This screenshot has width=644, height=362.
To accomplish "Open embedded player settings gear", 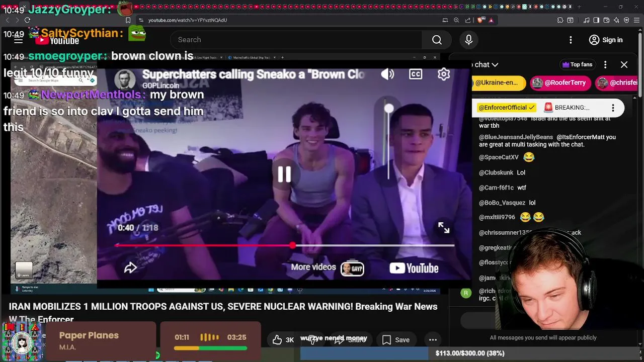I will click(444, 74).
